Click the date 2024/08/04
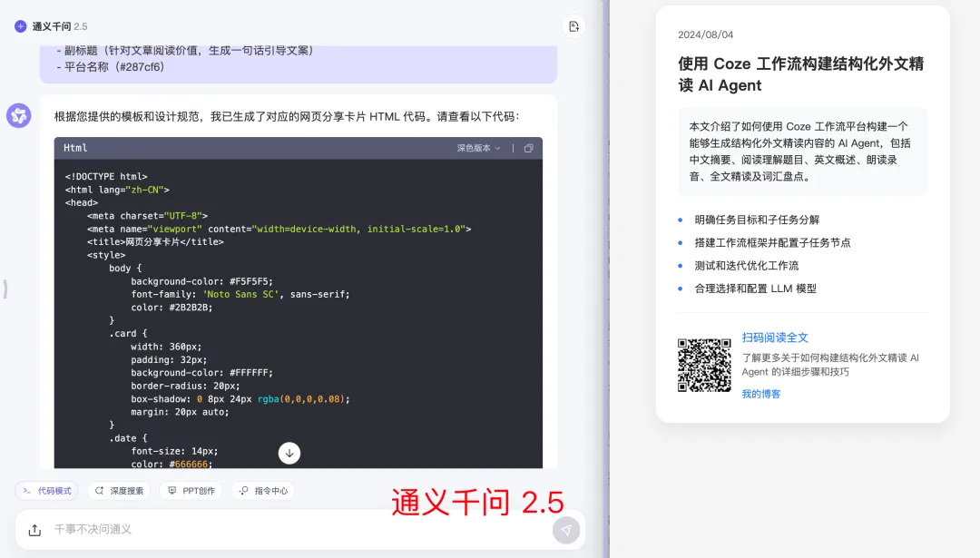980x558 pixels. pos(706,34)
